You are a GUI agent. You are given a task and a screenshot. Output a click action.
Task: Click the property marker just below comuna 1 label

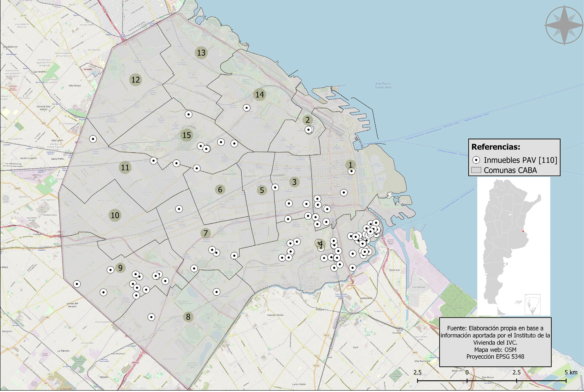[x=351, y=171]
